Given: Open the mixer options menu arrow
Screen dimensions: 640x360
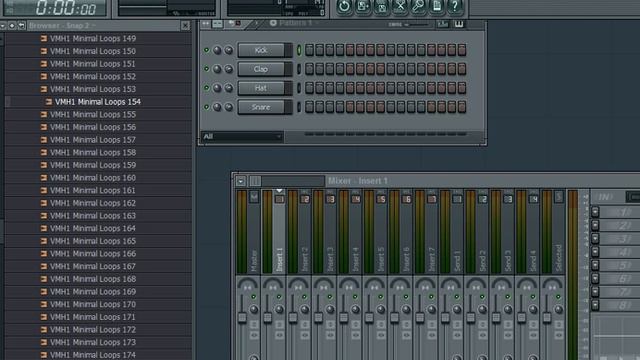Looking at the screenshot, I should (x=241, y=181).
